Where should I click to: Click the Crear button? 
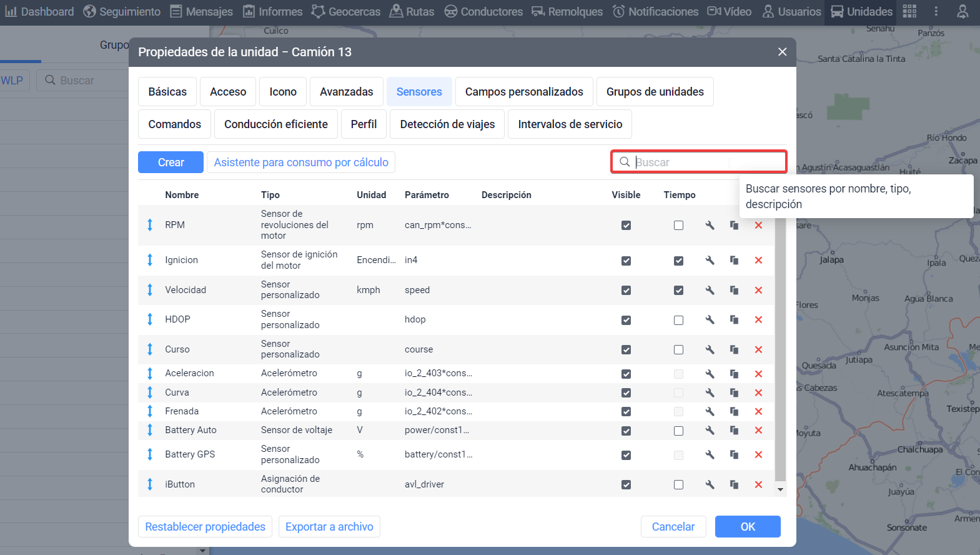171,162
